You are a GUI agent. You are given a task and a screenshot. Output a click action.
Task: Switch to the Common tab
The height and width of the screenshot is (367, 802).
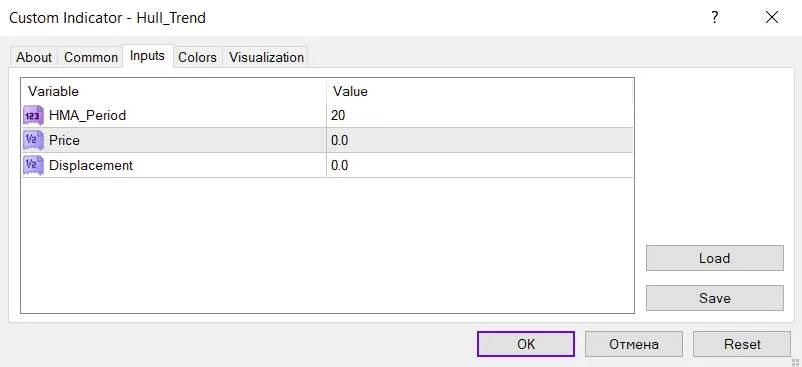[91, 57]
